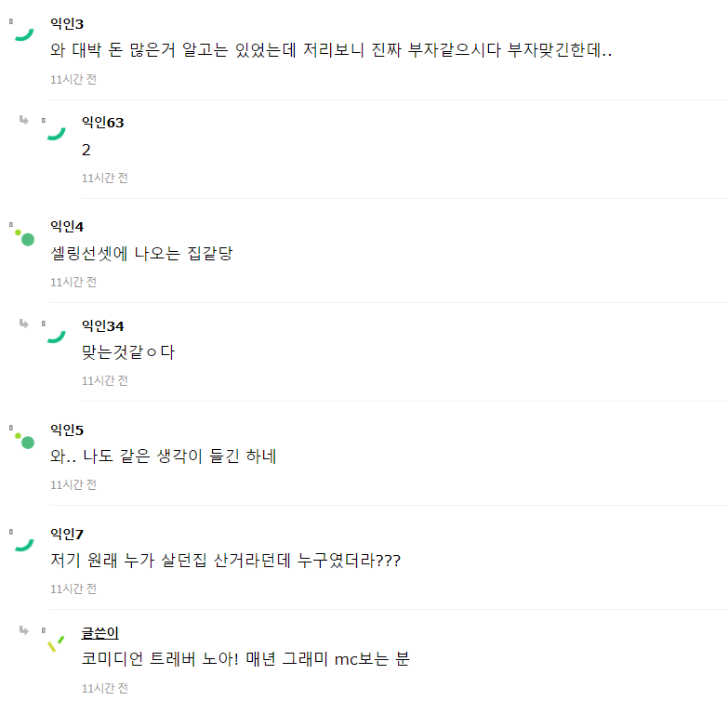Click 익인4's green dot avatar
Viewport: 728px width, 701px height.
(x=25, y=237)
